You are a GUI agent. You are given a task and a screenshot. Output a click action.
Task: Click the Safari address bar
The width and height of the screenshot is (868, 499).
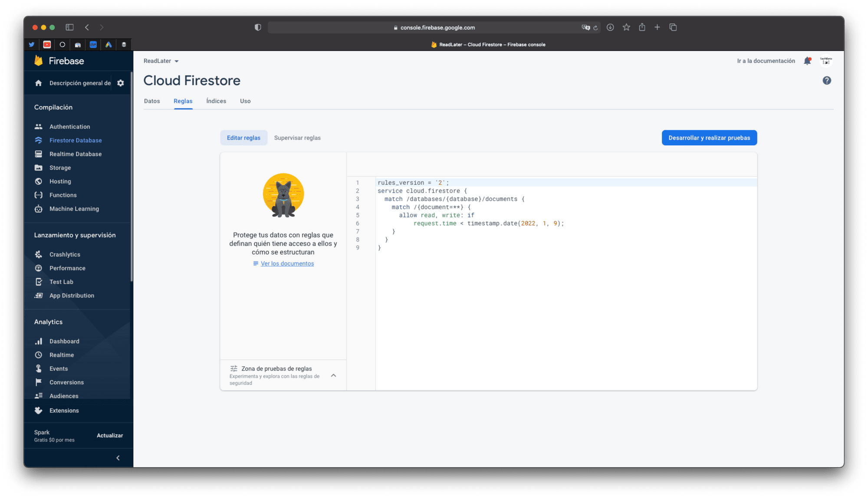[434, 27]
